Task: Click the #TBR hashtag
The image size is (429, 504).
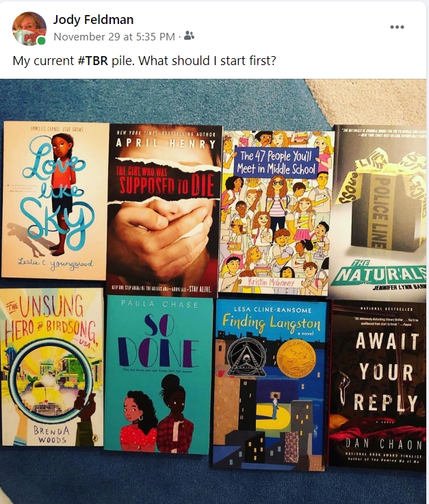Action: 93,60
